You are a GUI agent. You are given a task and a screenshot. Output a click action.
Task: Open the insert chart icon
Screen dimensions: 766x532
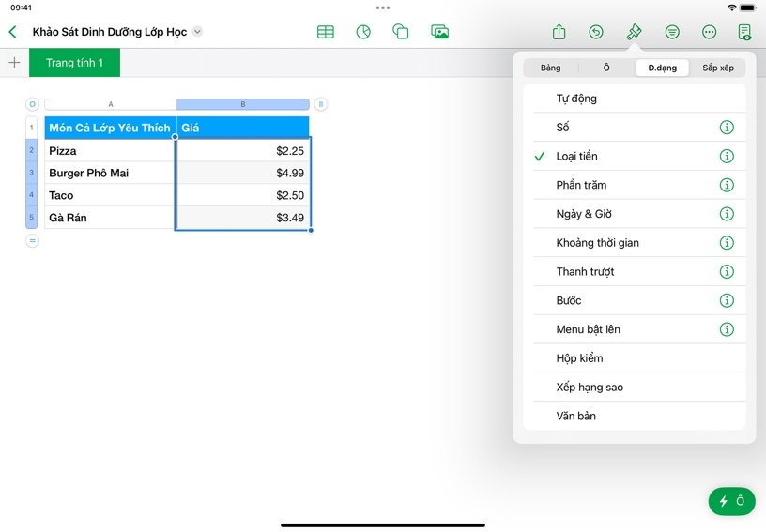(x=363, y=32)
